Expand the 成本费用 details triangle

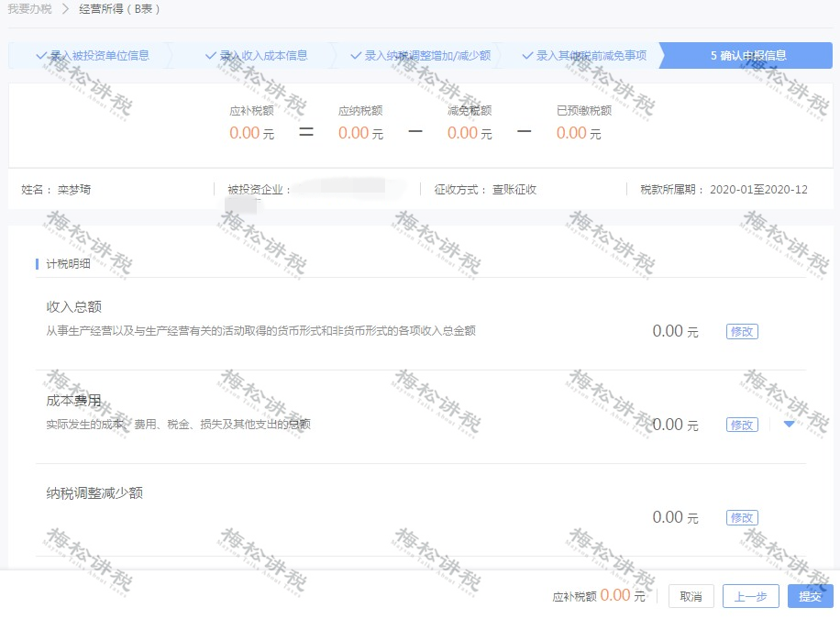(789, 424)
